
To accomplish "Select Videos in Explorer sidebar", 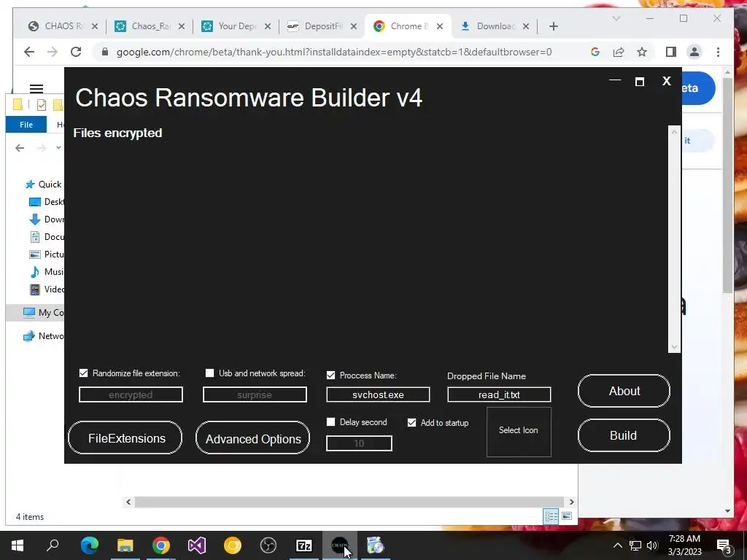I will tap(47, 289).
